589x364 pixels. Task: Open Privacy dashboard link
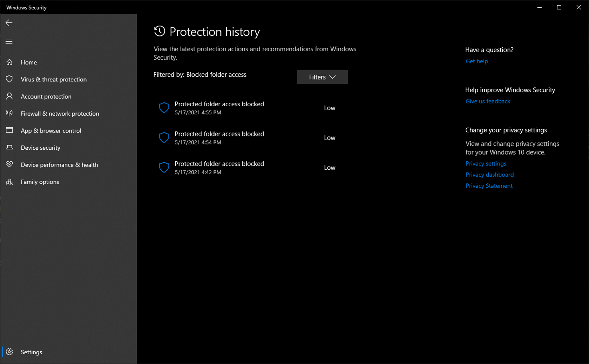coord(489,175)
